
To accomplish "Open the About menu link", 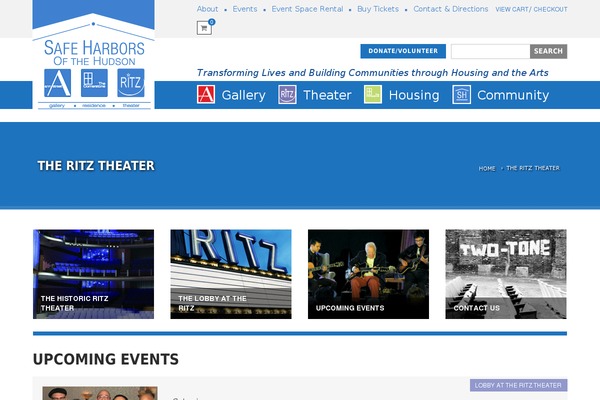I will [207, 9].
